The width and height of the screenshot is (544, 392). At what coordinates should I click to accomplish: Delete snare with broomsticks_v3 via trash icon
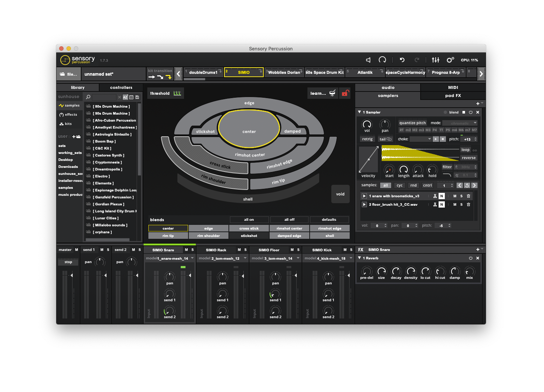(x=468, y=196)
